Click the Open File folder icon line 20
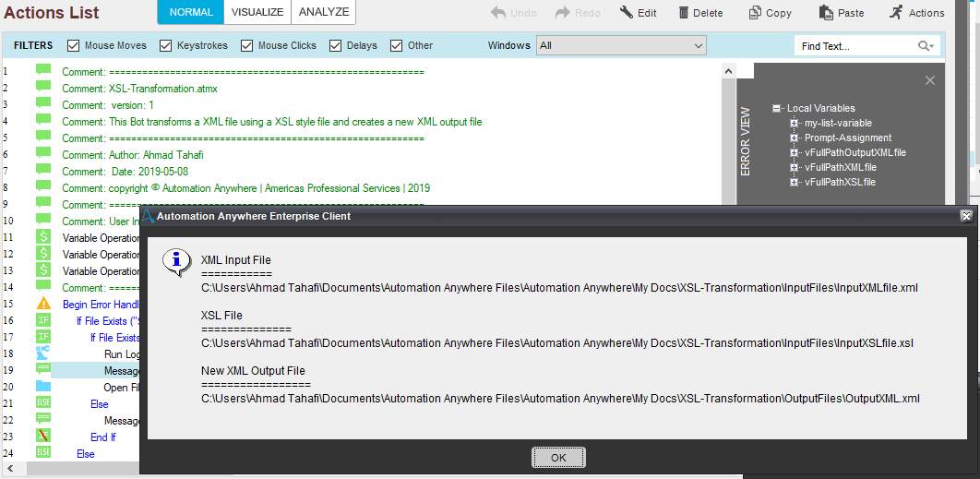Screen dimensions: 980x479 pos(43,385)
